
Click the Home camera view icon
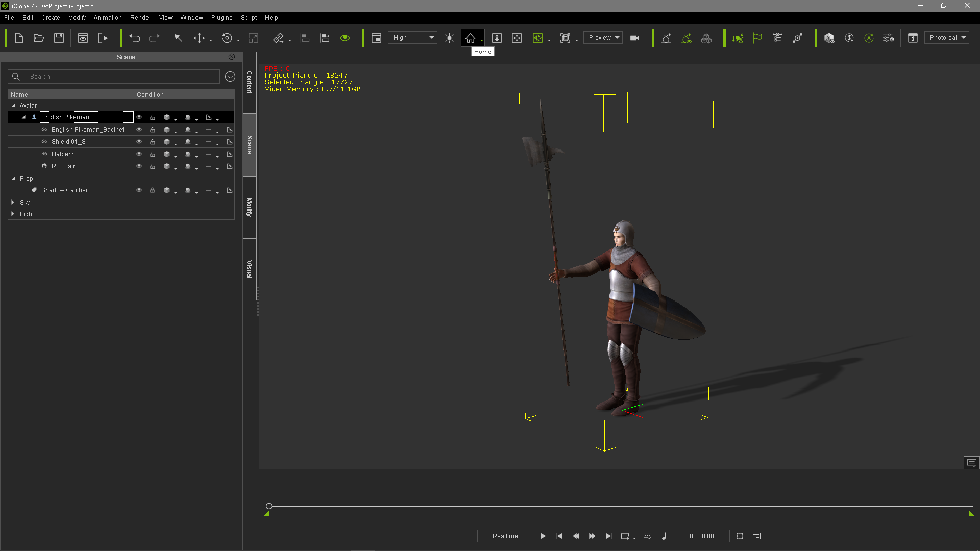click(470, 38)
